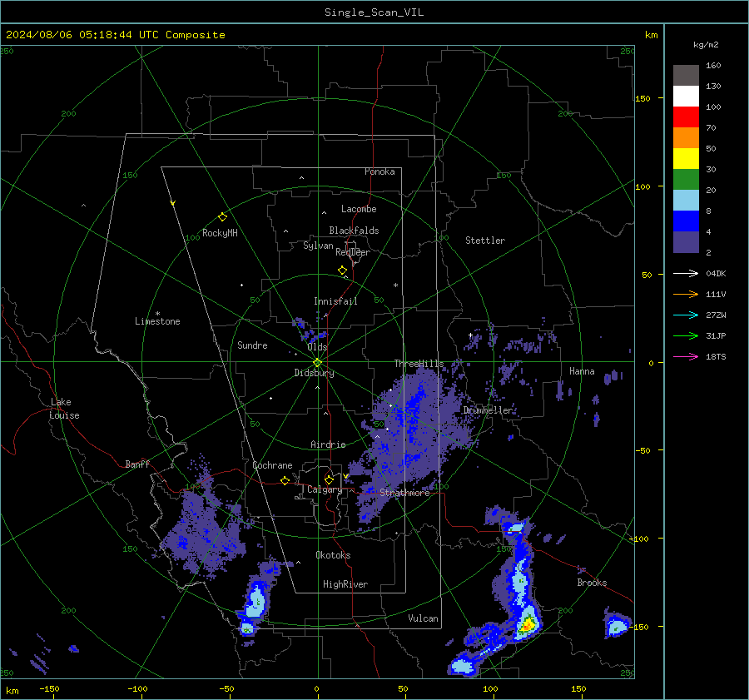Click the Single_Scan_VIL title text
This screenshot has width=749, height=700.
click(x=374, y=12)
